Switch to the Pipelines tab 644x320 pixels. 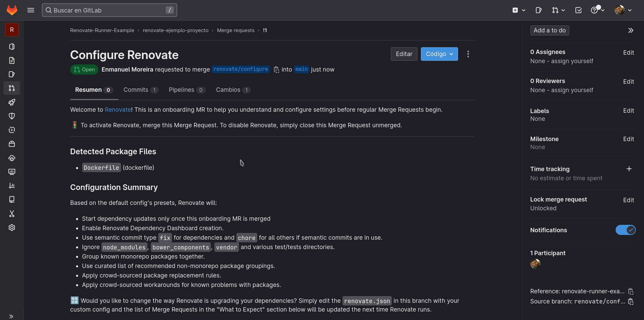click(187, 90)
